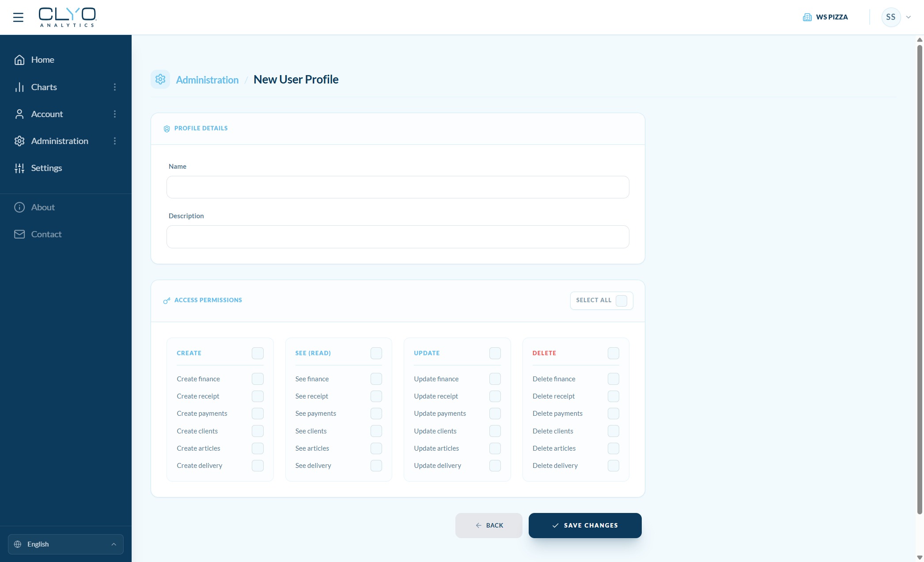Click the Settings sliders icon
The image size is (924, 562).
pyautogui.click(x=19, y=168)
